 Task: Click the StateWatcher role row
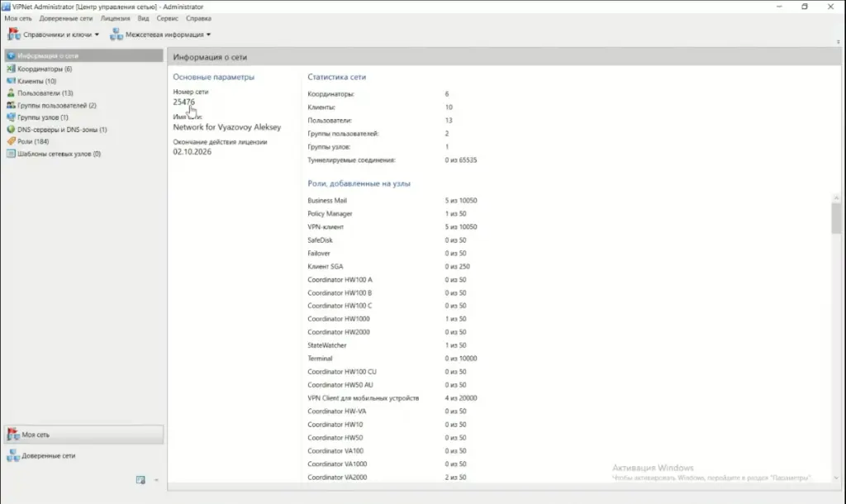(387, 345)
